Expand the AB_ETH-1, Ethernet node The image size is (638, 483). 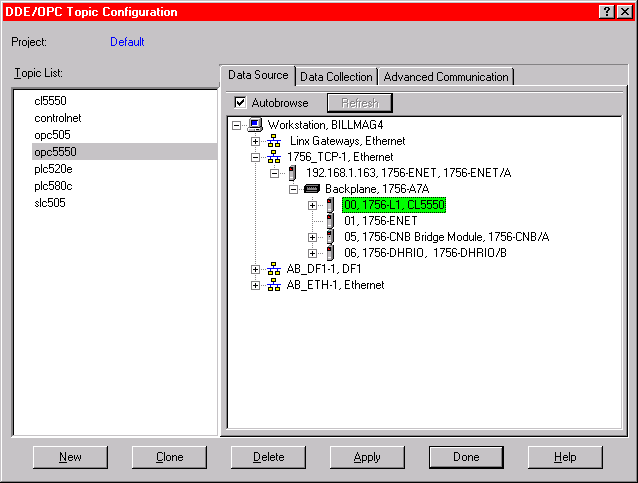tap(255, 286)
